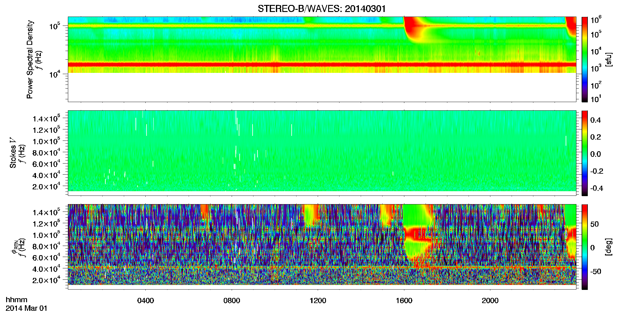Viewport: 644px width, 332px height.
Task: Click the Stokes V color bar
Action: point(585,153)
